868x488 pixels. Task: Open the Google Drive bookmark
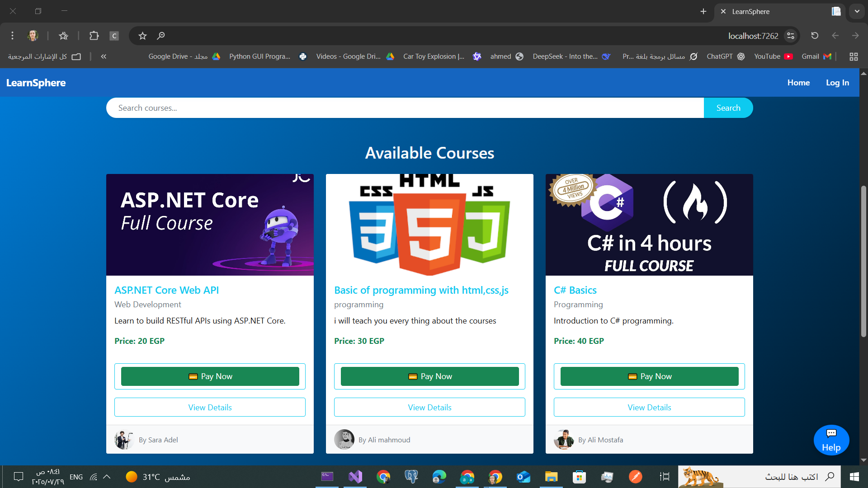coord(184,56)
